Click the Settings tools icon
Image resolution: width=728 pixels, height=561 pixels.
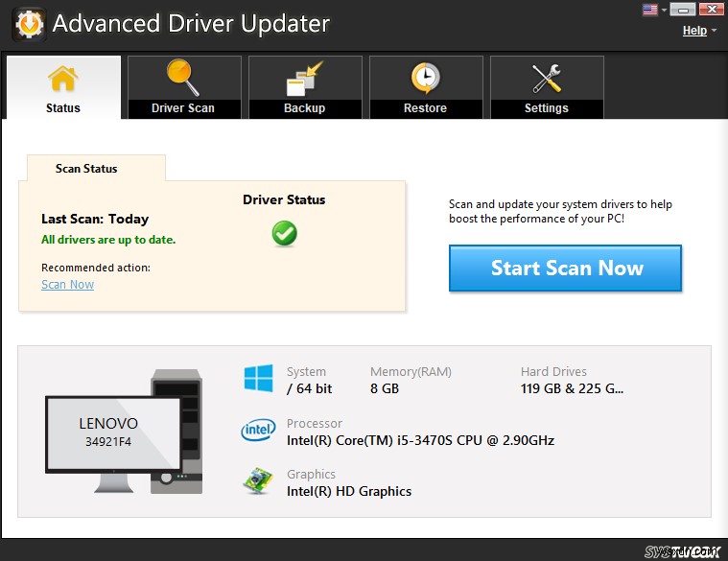click(547, 78)
